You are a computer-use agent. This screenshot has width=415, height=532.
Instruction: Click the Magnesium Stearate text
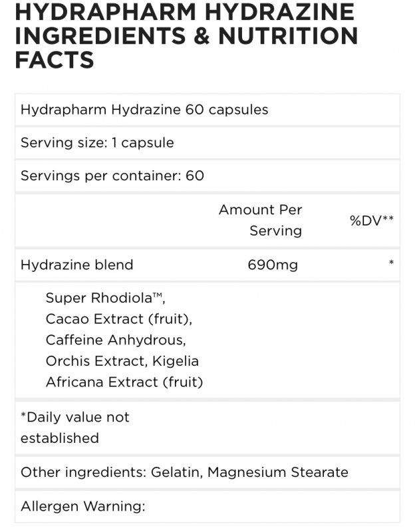[x=278, y=472]
